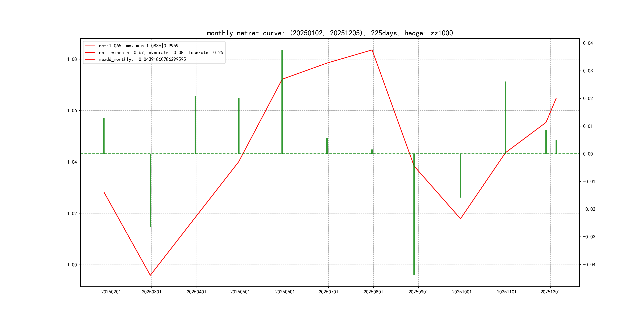Viewport: 644px width, 322px height.
Task: Click the 1.00 left axis label
Action: click(72, 265)
